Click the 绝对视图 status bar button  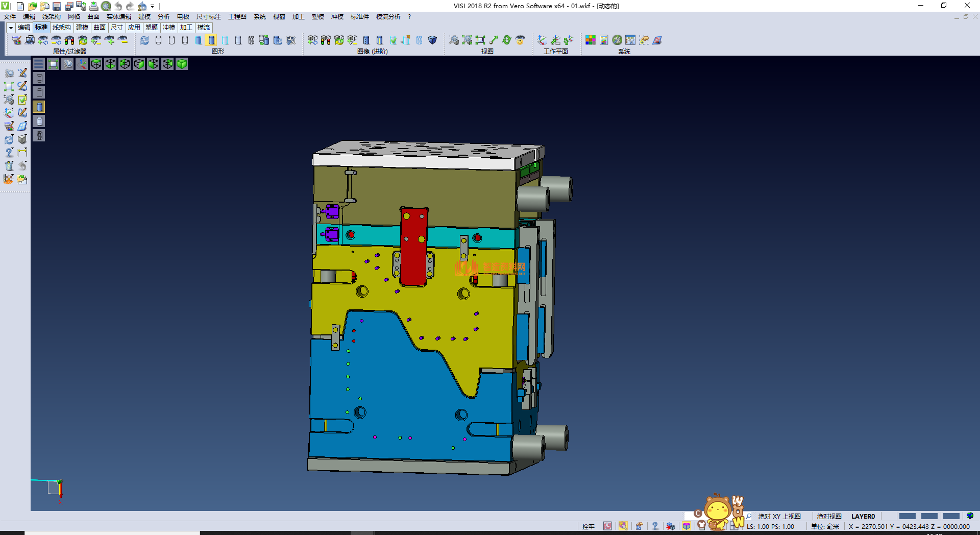click(x=829, y=516)
